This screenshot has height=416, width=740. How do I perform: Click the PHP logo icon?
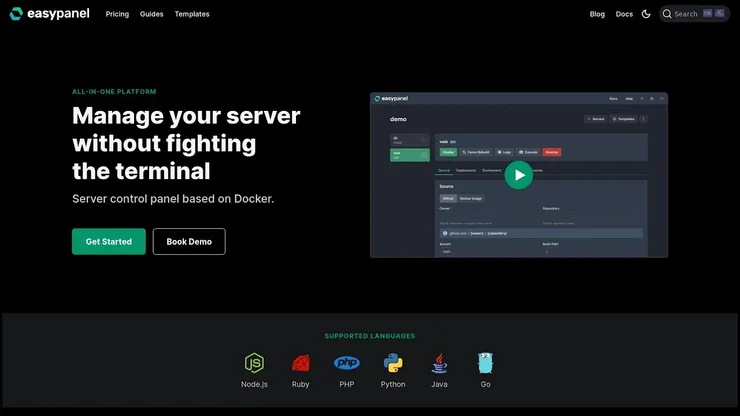click(347, 363)
